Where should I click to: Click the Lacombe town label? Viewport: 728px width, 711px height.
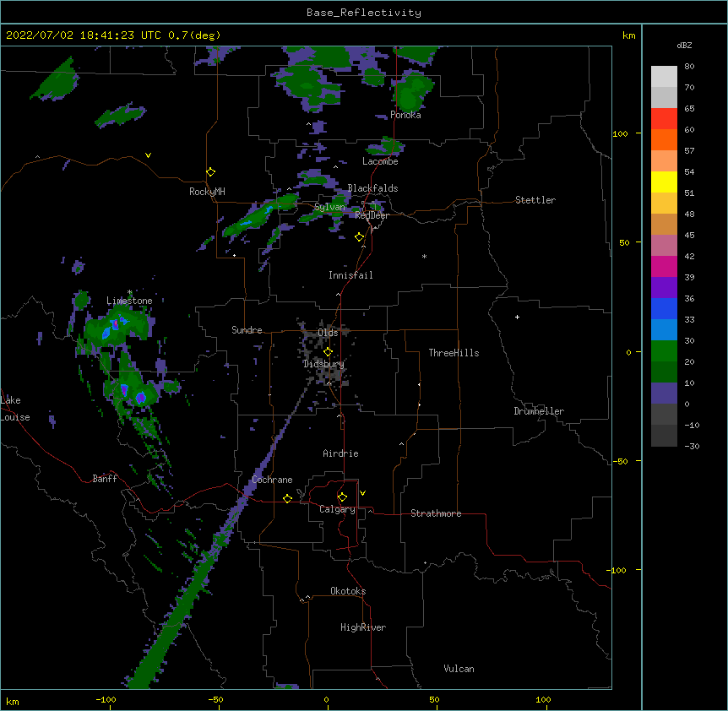pyautogui.click(x=380, y=161)
